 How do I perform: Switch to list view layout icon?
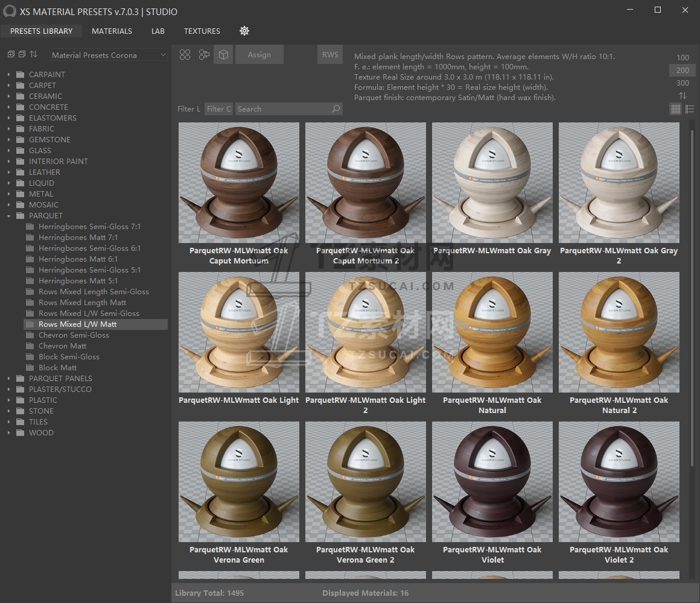tap(690, 109)
